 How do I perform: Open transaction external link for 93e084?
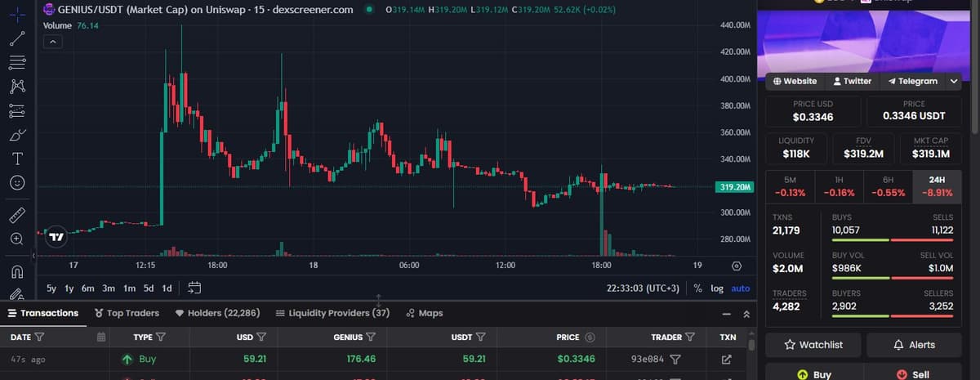click(727, 359)
